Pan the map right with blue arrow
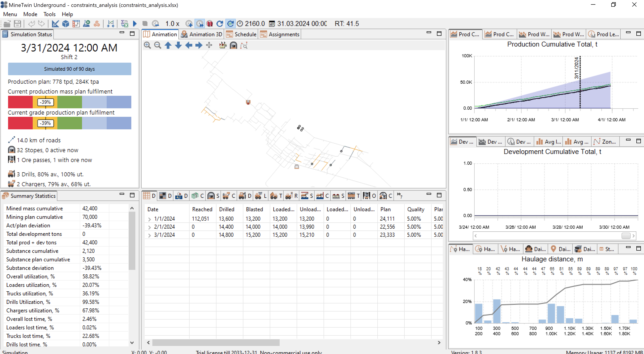 click(199, 45)
